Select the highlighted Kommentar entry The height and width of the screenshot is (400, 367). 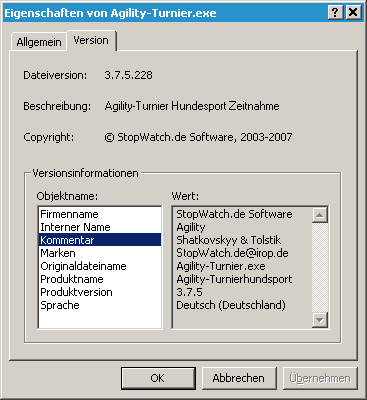point(100,240)
